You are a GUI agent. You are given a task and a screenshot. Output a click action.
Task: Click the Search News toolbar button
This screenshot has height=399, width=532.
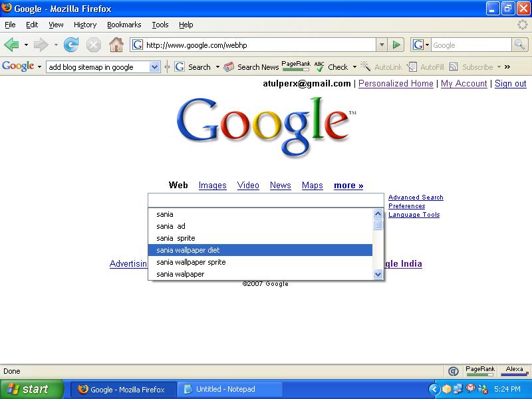click(x=251, y=67)
